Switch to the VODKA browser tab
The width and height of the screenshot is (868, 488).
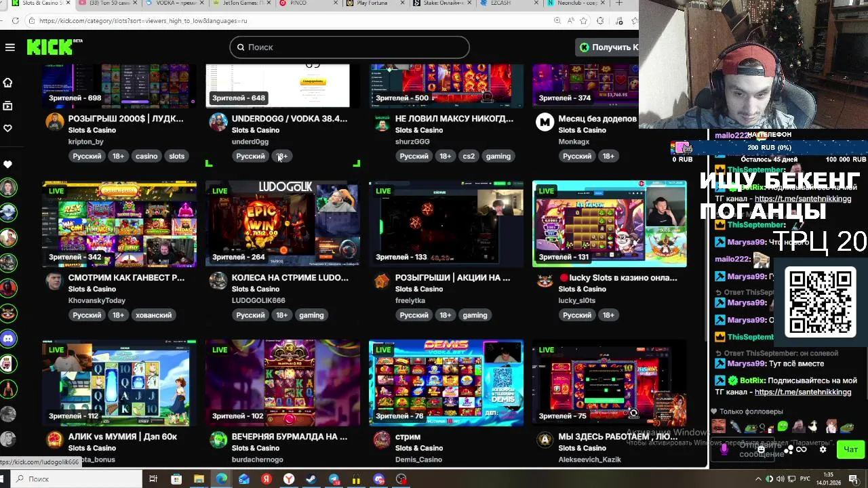pos(176,3)
